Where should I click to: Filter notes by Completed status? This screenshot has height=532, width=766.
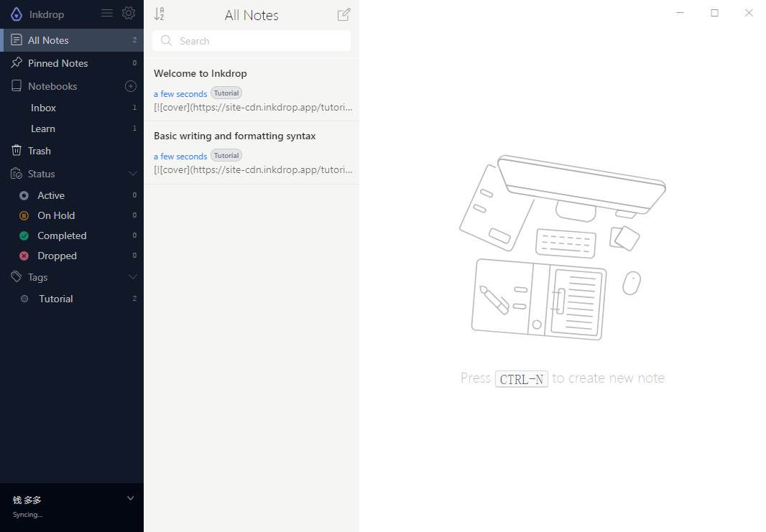pyautogui.click(x=72, y=235)
